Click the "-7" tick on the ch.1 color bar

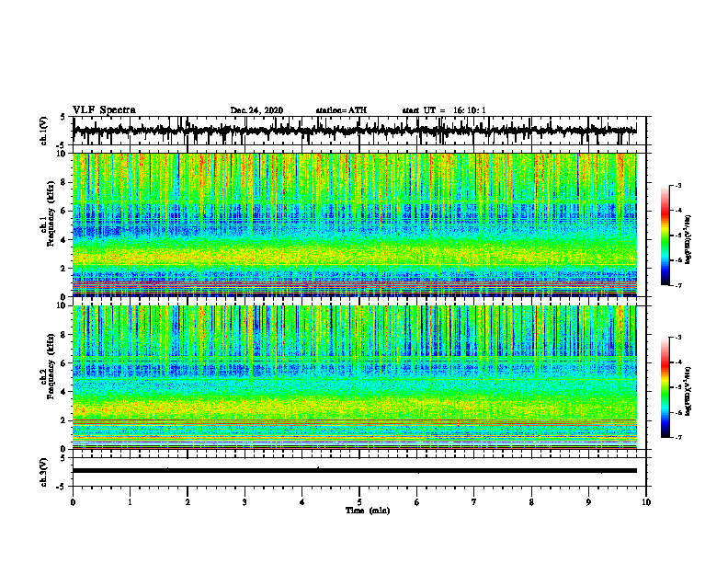point(677,285)
